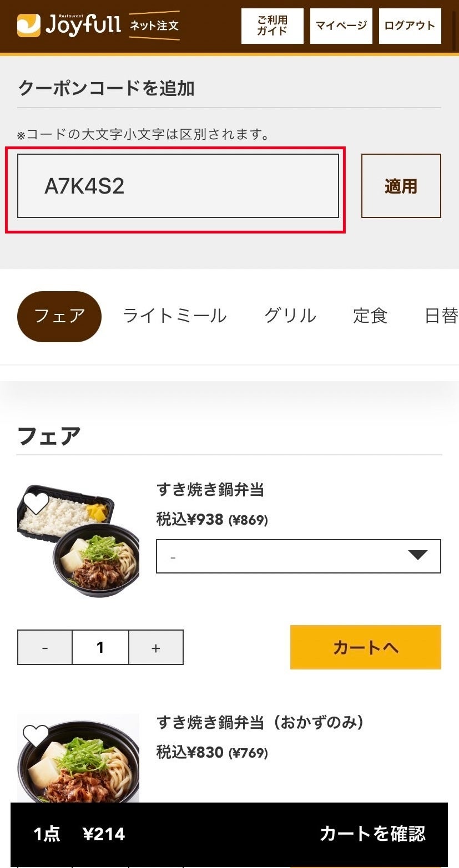Switch to the ライトミール tab
459x868 pixels.
coord(175,316)
